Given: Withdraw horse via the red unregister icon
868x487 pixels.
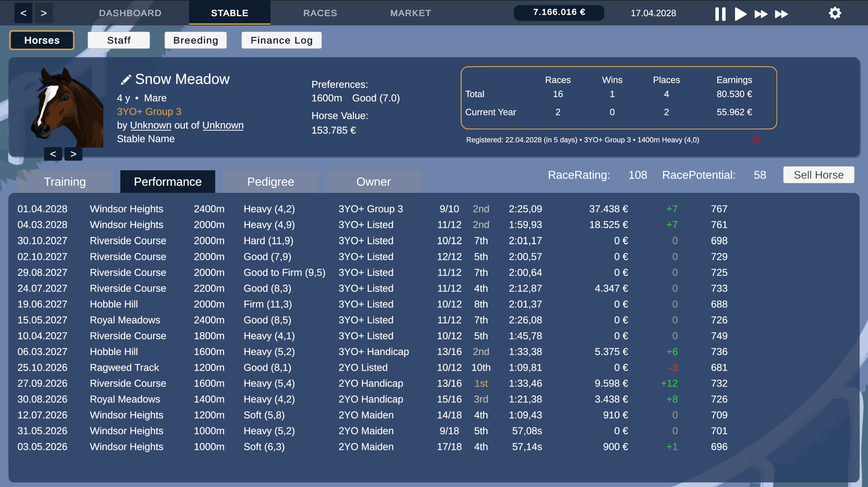Looking at the screenshot, I should (758, 140).
